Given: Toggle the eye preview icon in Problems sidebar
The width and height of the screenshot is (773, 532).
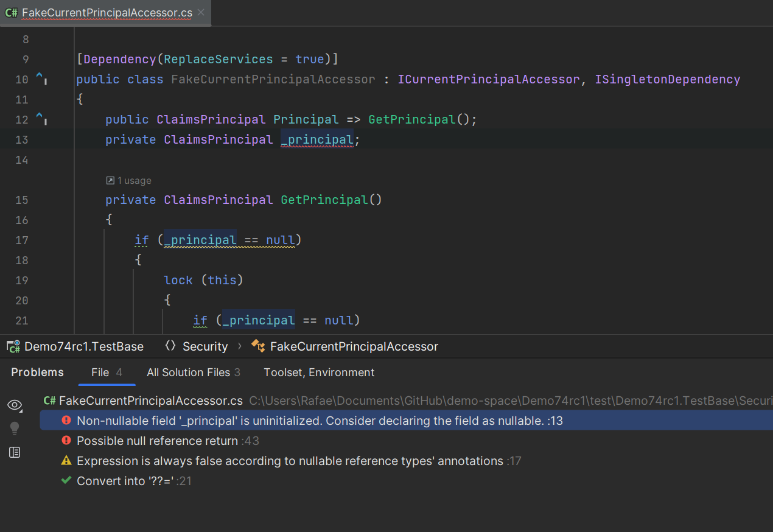Looking at the screenshot, I should coord(15,405).
